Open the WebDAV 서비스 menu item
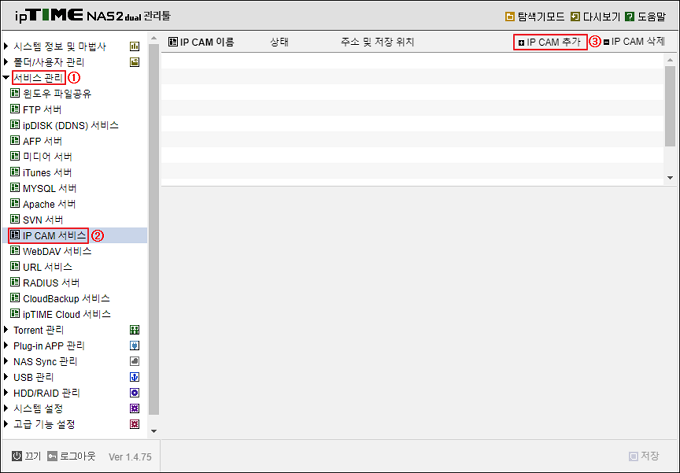This screenshot has height=473, width=680. 57,251
